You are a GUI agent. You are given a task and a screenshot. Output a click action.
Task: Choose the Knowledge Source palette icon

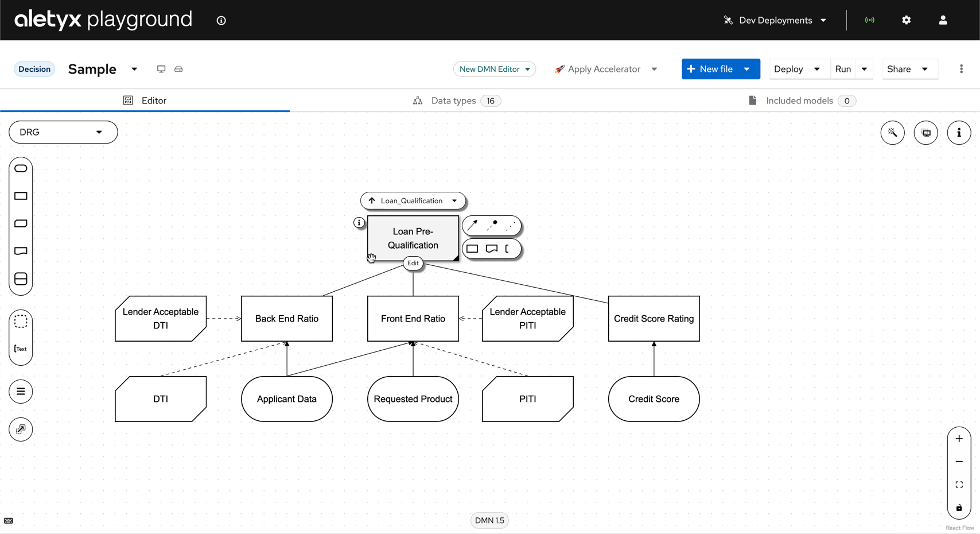click(21, 251)
